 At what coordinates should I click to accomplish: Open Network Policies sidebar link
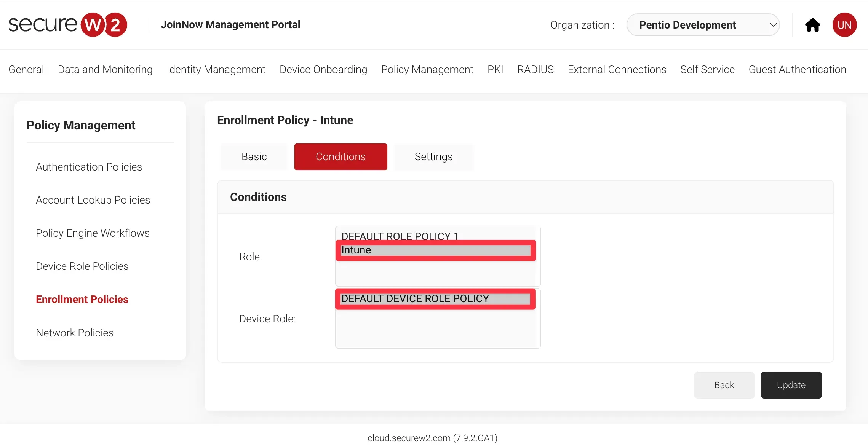[x=75, y=333]
